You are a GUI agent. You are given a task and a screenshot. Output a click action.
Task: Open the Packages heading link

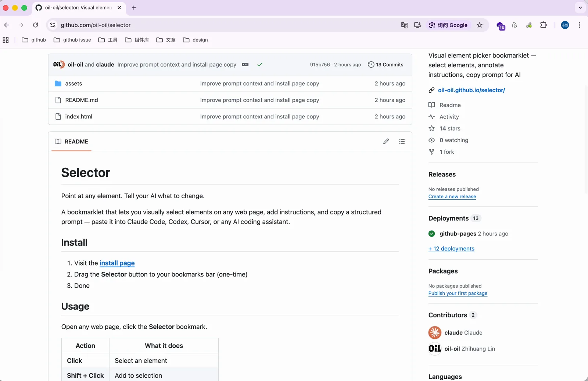click(x=443, y=271)
